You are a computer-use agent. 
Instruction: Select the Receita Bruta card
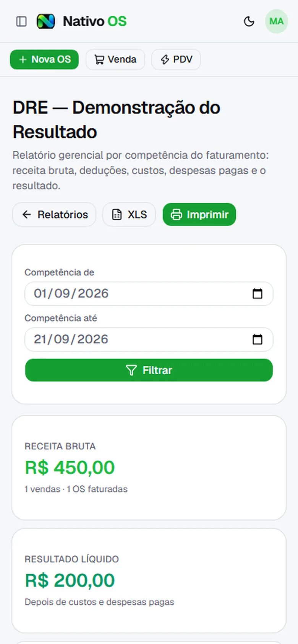[x=149, y=468]
